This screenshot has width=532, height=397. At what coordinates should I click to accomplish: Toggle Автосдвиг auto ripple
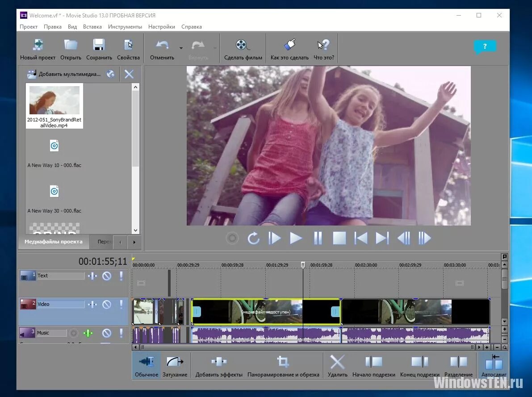(x=494, y=365)
